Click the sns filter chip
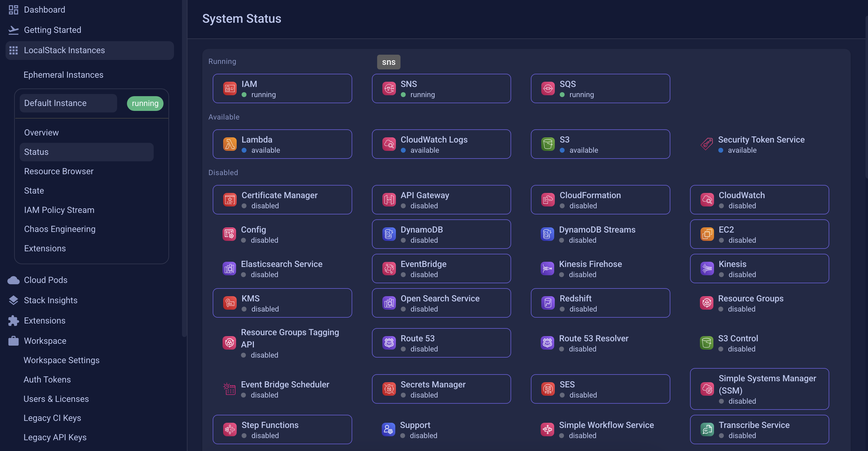The width and height of the screenshot is (868, 451). point(389,62)
